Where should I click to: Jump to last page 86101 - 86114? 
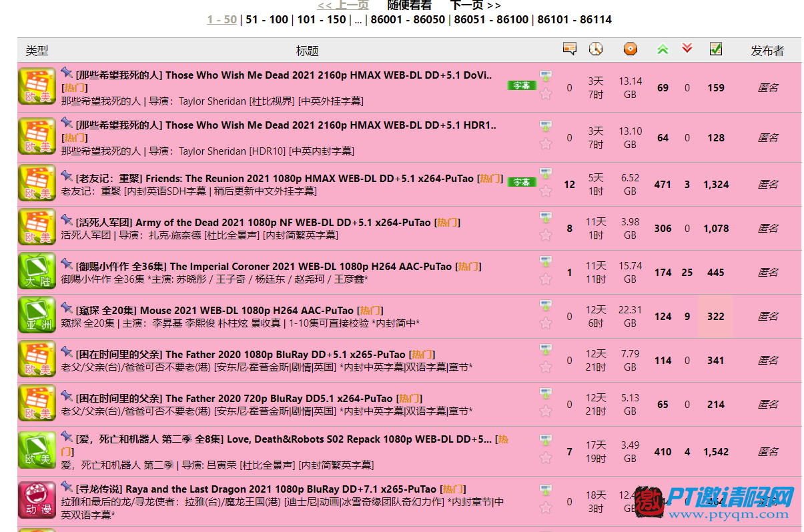click(574, 19)
